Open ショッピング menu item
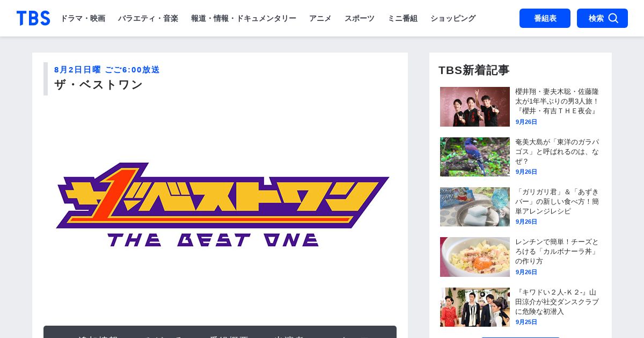Viewport: 644px width, 338px height. (453, 18)
